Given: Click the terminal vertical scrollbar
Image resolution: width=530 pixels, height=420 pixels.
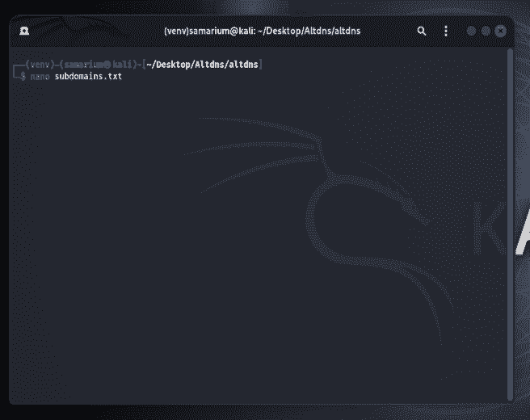Looking at the screenshot, I should point(510,225).
